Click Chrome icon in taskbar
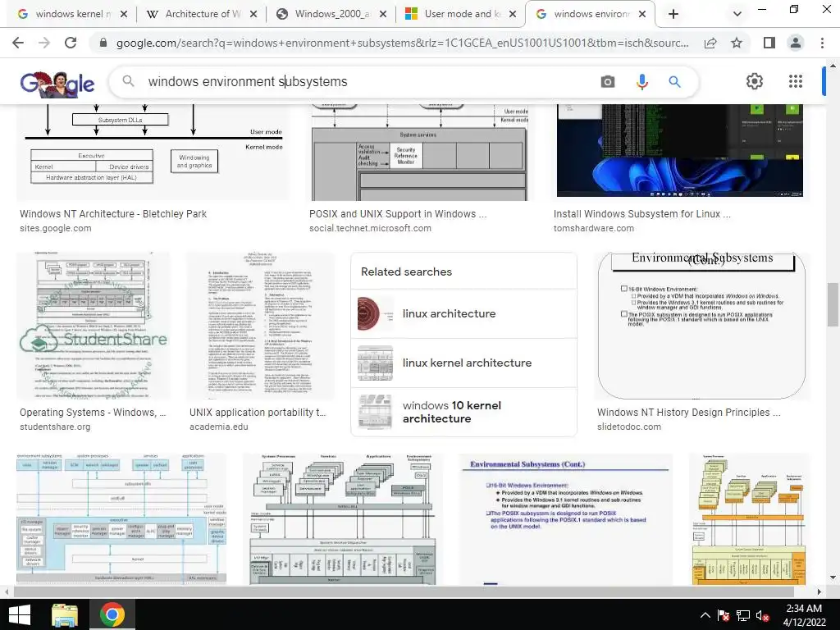This screenshot has height=630, width=840. 112,614
